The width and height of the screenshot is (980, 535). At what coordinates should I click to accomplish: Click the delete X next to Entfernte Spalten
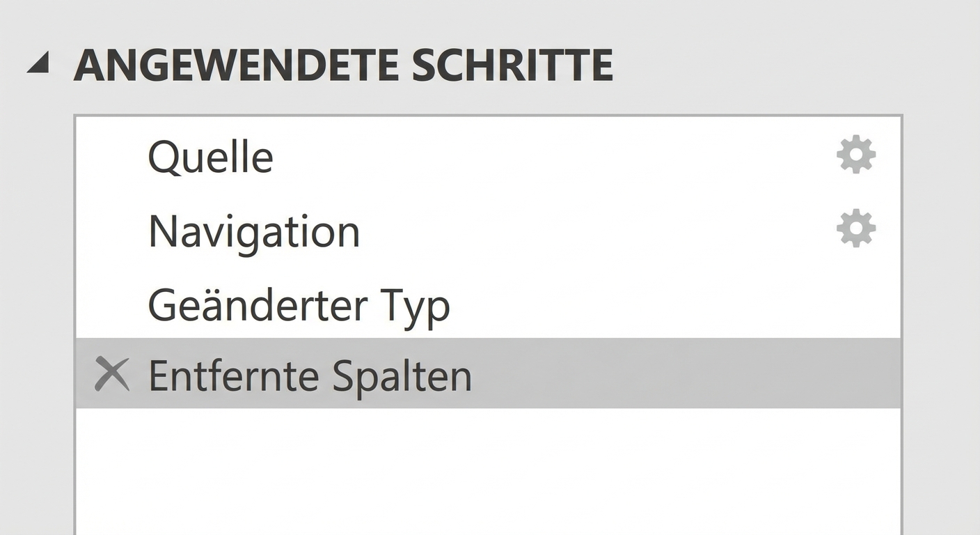click(111, 374)
